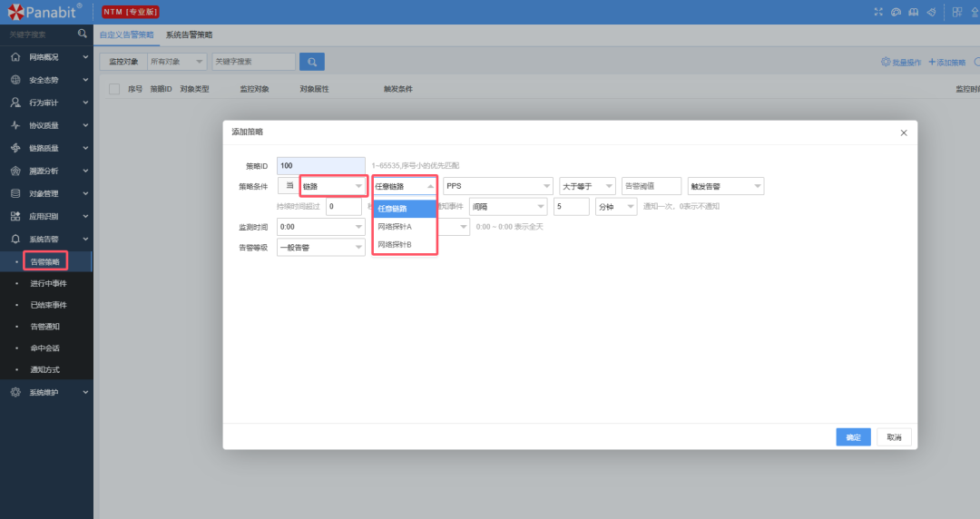Click the 触发条件 column header
Screen dimensions: 980x519
(x=398, y=89)
